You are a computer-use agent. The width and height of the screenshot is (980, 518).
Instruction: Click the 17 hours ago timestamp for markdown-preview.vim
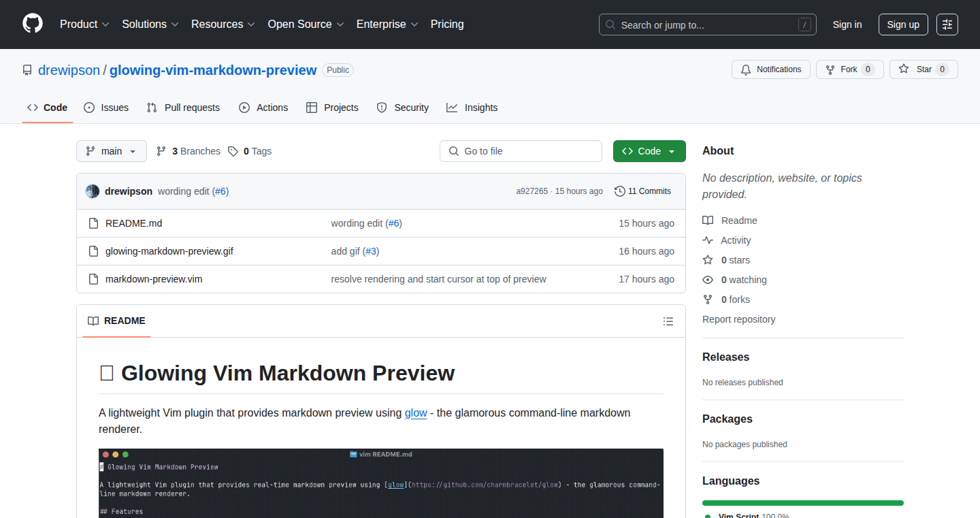[647, 279]
